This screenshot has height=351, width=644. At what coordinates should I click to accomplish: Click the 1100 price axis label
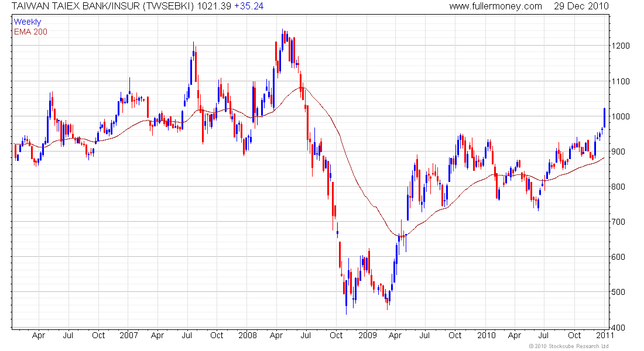click(621, 81)
